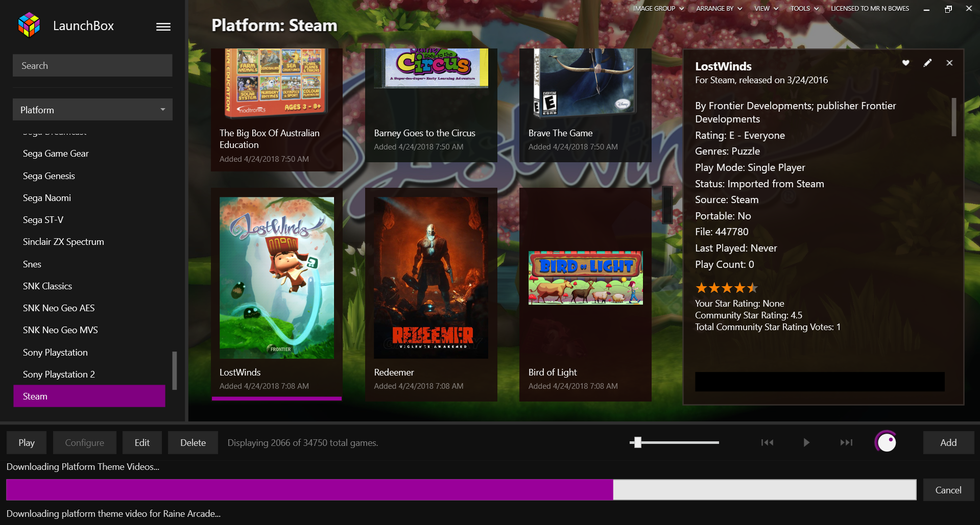The width and height of the screenshot is (980, 525).
Task: Open the Tools menu
Action: point(804,8)
